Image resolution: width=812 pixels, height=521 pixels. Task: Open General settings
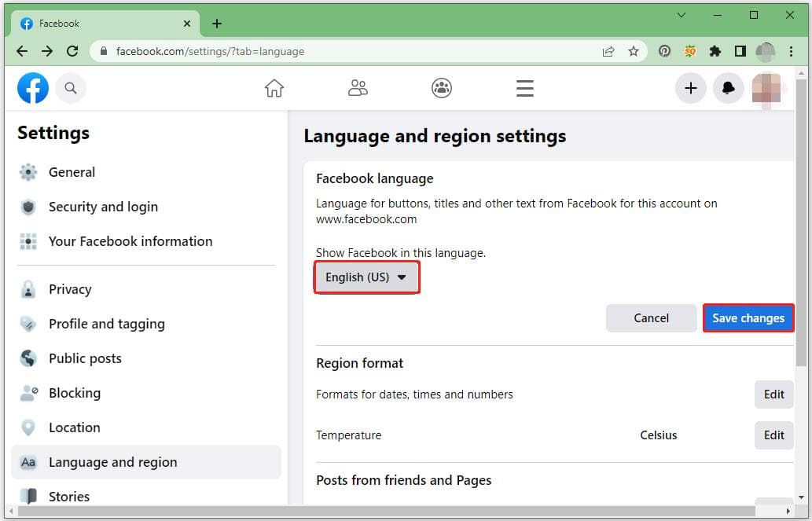pyautogui.click(x=146, y=172)
